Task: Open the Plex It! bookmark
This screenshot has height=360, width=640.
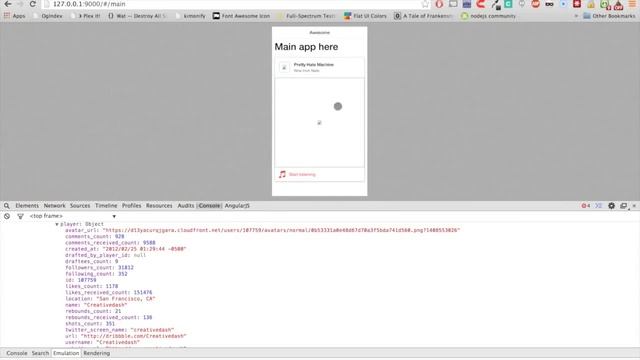Action: point(85,16)
